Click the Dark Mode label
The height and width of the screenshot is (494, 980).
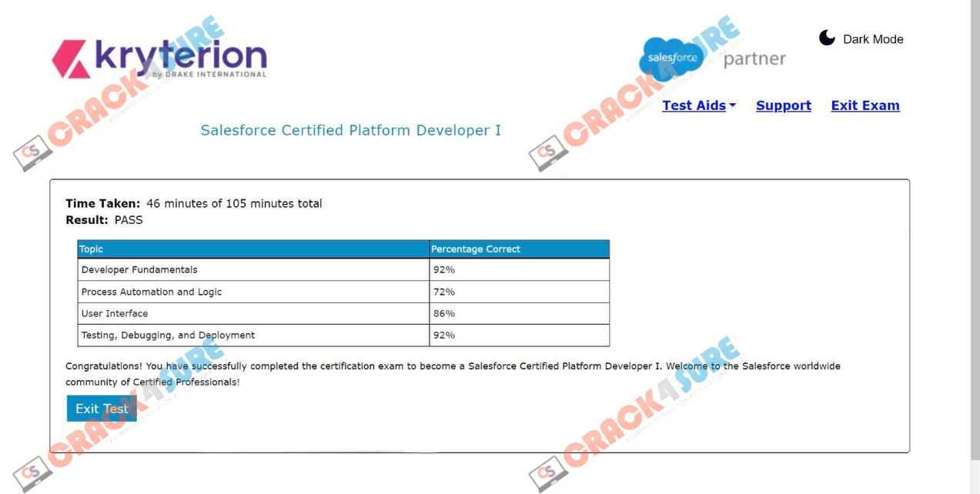(x=873, y=39)
